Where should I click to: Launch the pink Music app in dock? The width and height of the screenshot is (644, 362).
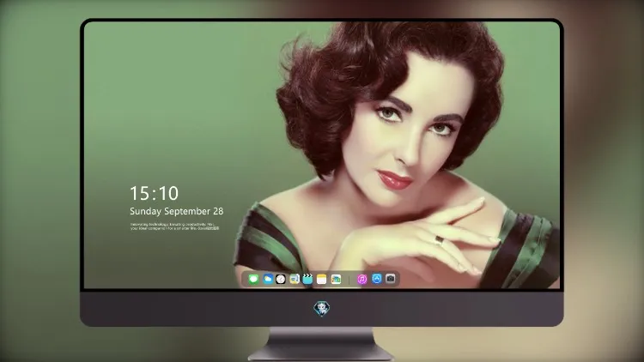361,279
